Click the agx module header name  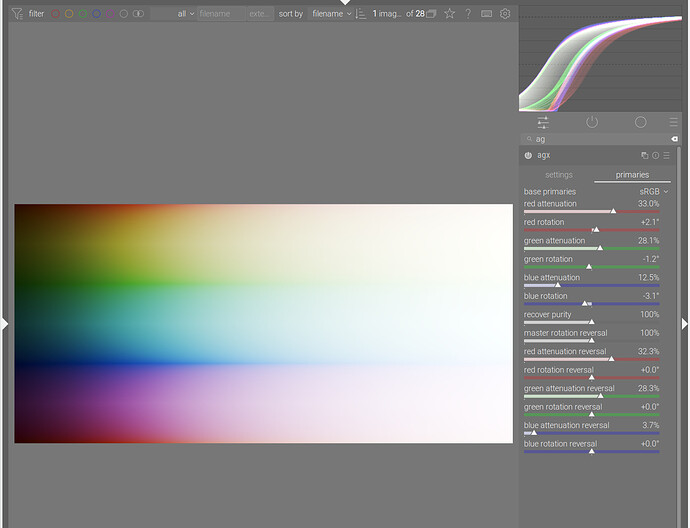click(543, 155)
